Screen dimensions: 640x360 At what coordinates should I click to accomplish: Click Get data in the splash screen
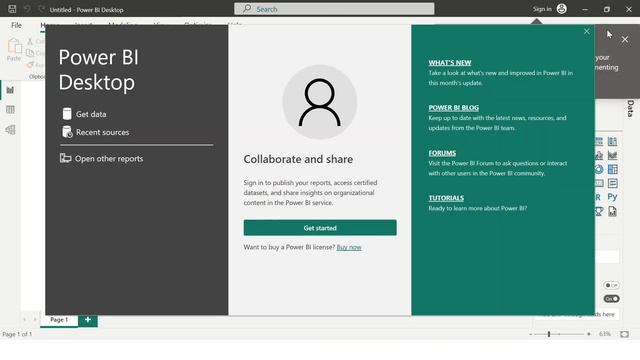(91, 114)
